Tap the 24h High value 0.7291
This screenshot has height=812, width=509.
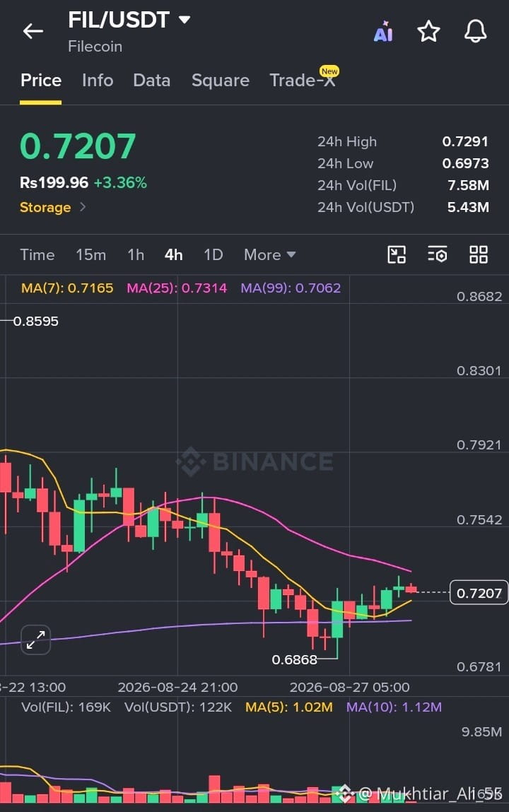(465, 141)
